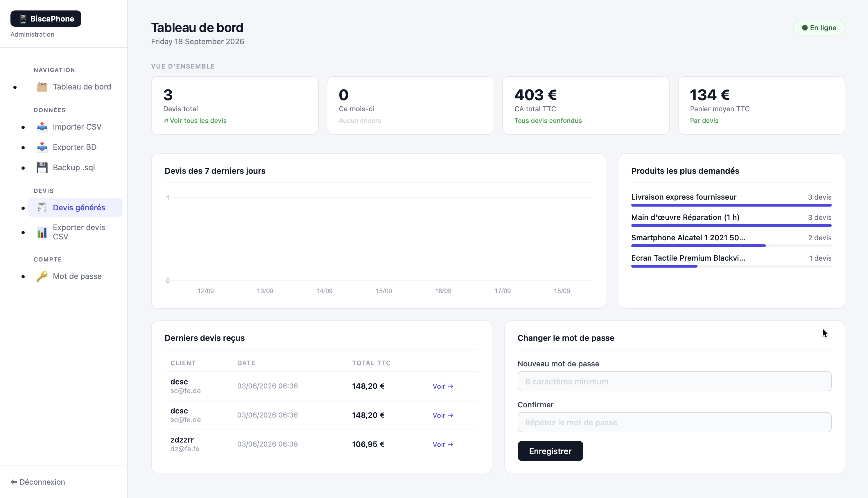Focus the Confirmer password field

tap(674, 422)
